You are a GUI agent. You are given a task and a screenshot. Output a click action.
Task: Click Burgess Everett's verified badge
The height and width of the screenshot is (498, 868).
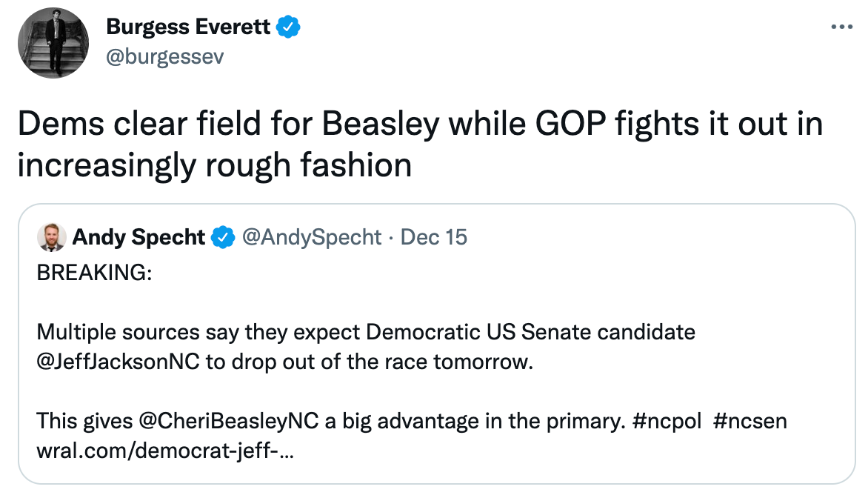tap(288, 27)
